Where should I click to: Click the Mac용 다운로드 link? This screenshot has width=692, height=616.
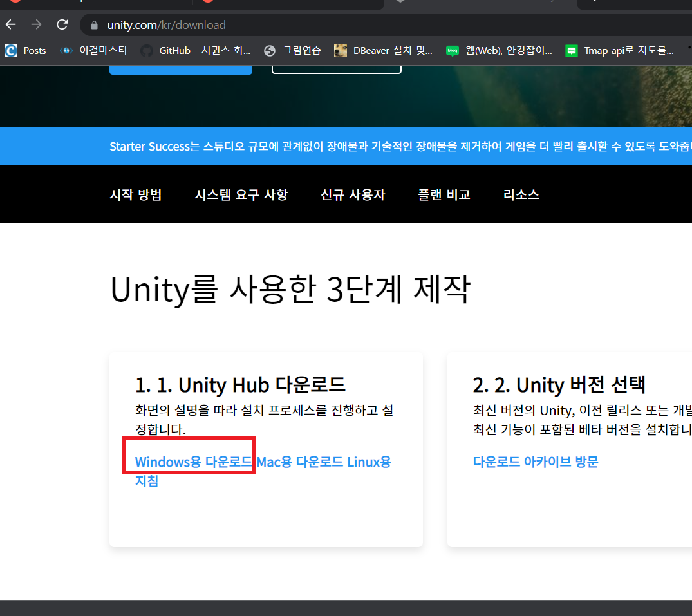point(300,462)
